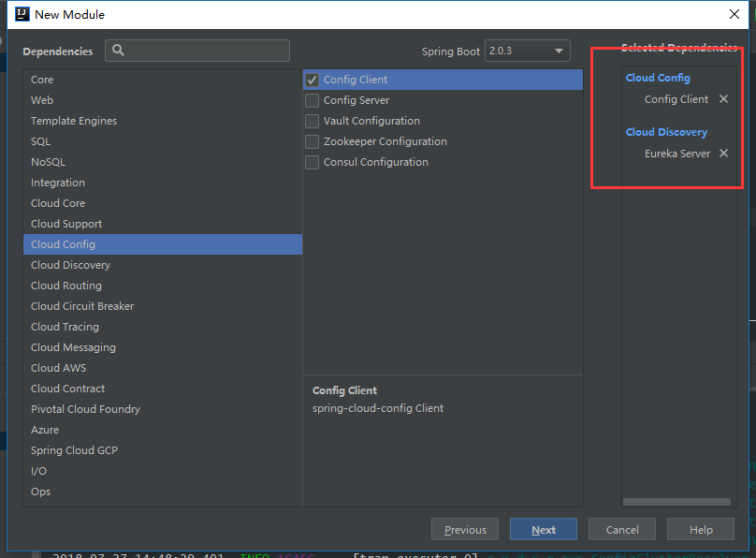This screenshot has height=558, width=756.
Task: Click the search magnifier icon in Dependencies
Action: 118,51
